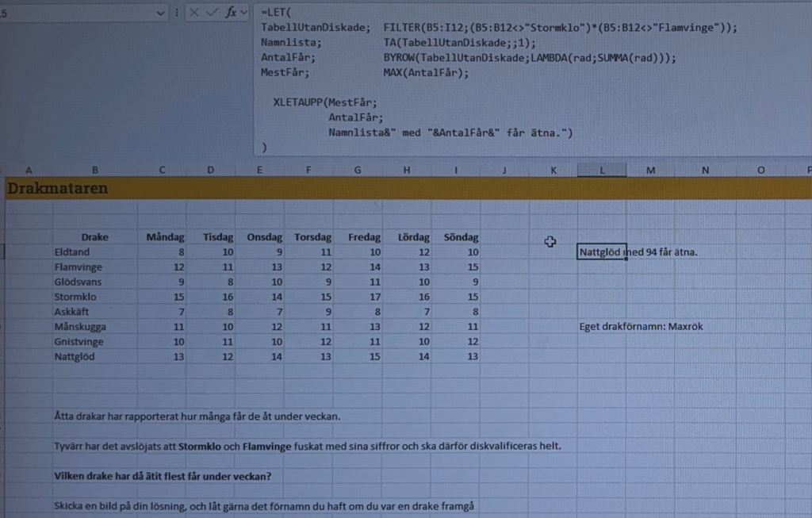Select column G header
812x518 pixels.
click(x=358, y=170)
